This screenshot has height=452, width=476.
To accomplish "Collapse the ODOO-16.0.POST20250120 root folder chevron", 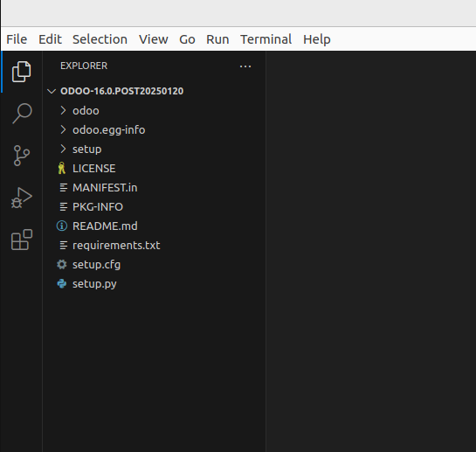I will click(x=52, y=91).
